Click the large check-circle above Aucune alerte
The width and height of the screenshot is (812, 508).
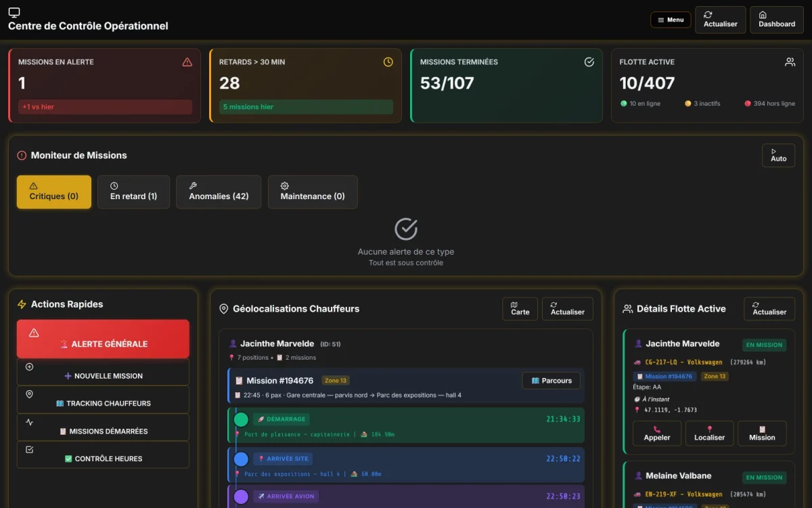tap(406, 229)
